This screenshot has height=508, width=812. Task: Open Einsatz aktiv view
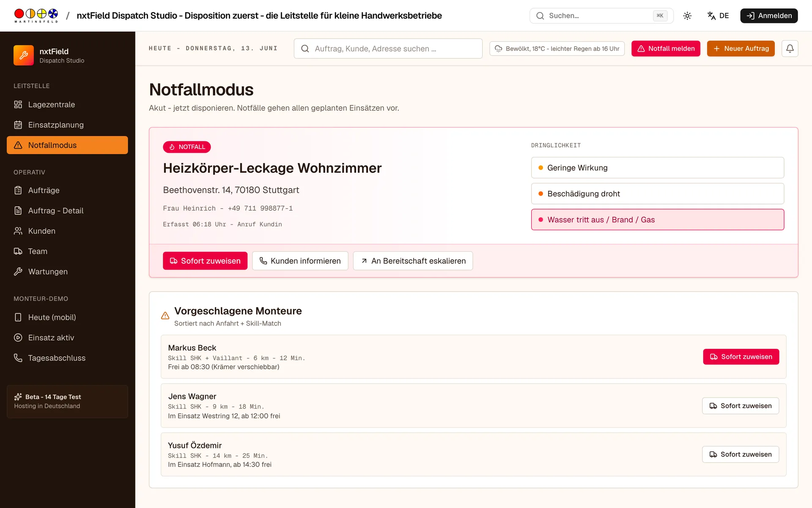67,338
